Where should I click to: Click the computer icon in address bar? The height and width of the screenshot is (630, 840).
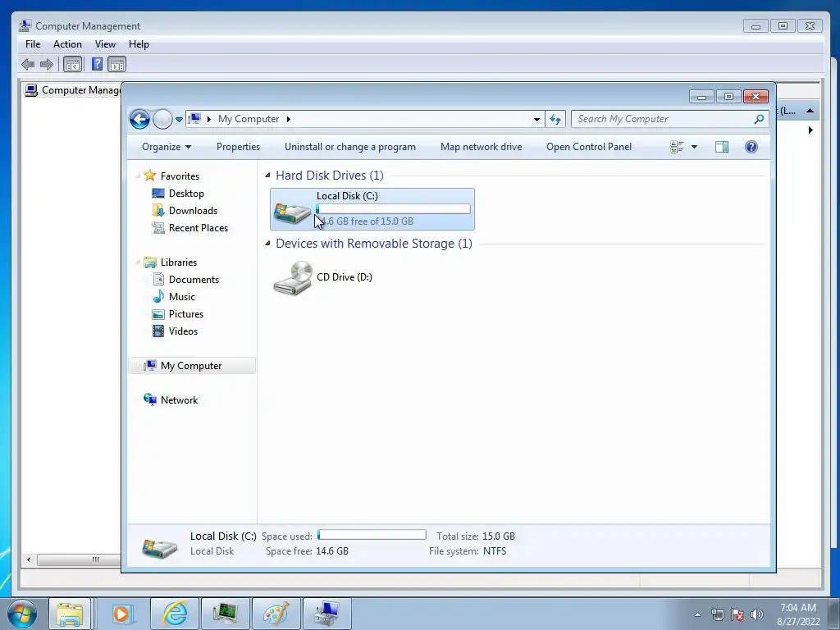[194, 118]
